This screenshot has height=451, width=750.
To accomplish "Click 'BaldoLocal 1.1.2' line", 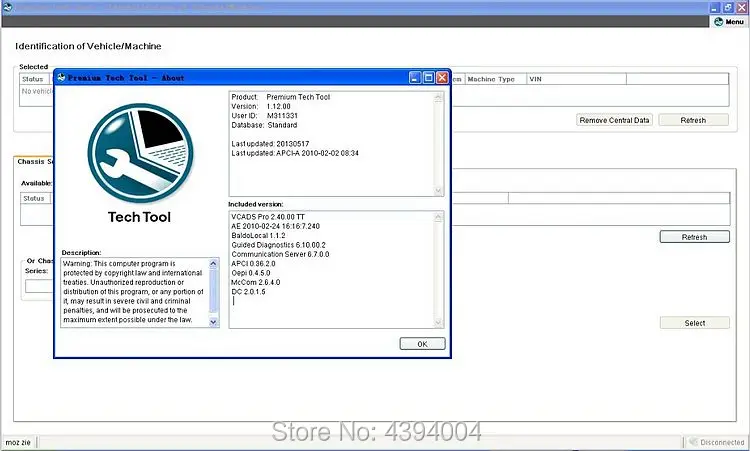I will coord(258,235).
